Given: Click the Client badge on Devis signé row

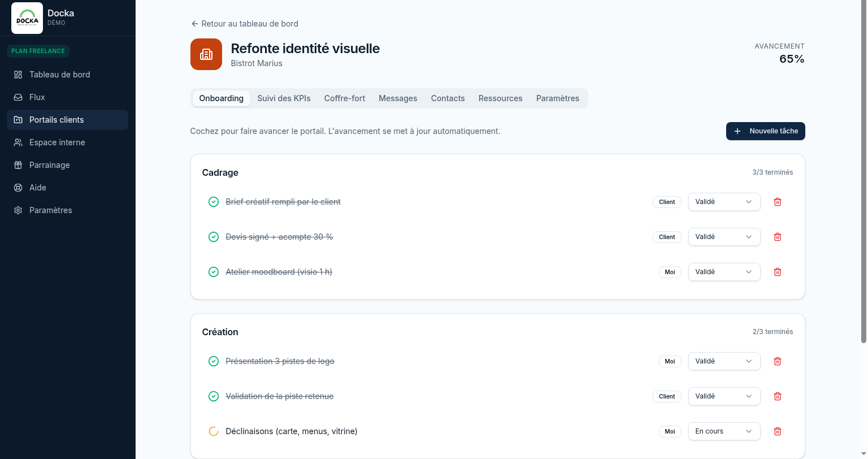Looking at the screenshot, I should point(667,237).
